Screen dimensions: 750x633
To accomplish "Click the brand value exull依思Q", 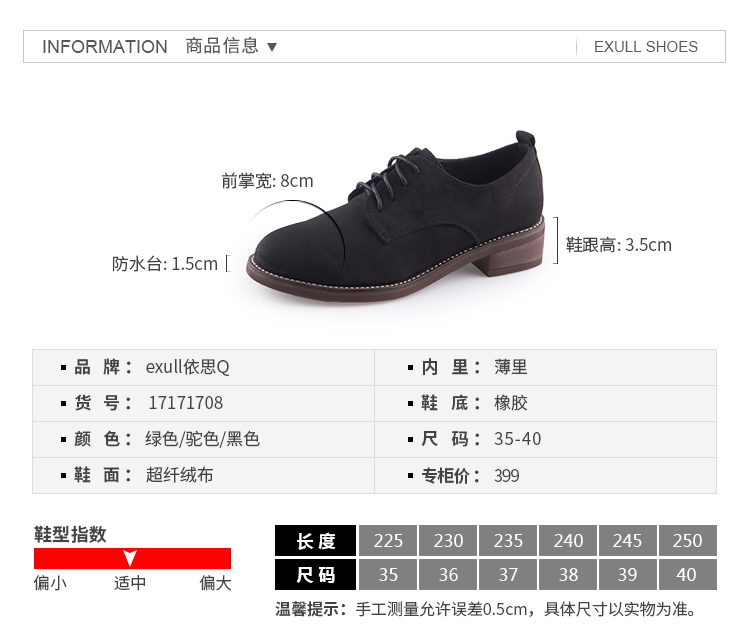I will click(188, 367).
